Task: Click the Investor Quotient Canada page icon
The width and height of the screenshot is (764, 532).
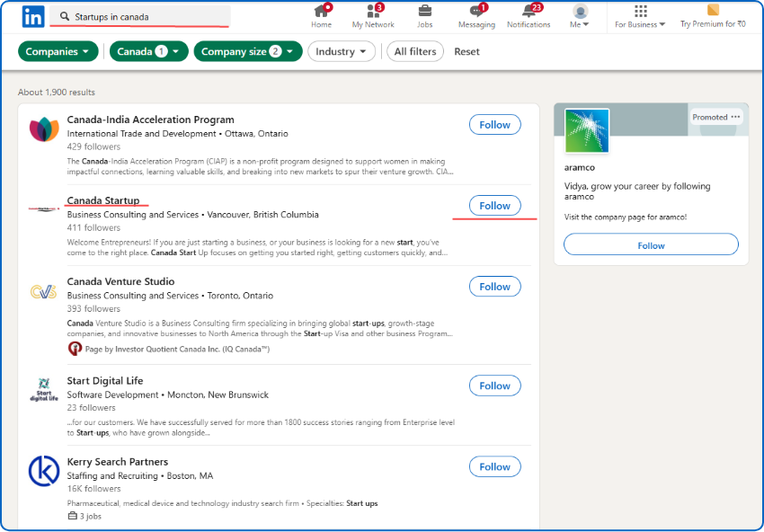Action: point(75,349)
